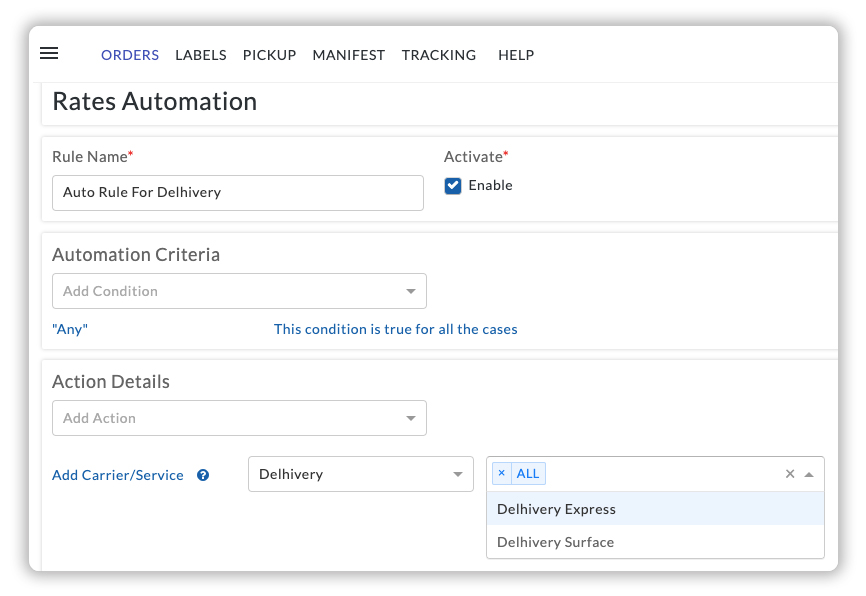The width and height of the screenshot is (866, 596).
Task: Remove the ALL tag with its x
Action: point(501,473)
